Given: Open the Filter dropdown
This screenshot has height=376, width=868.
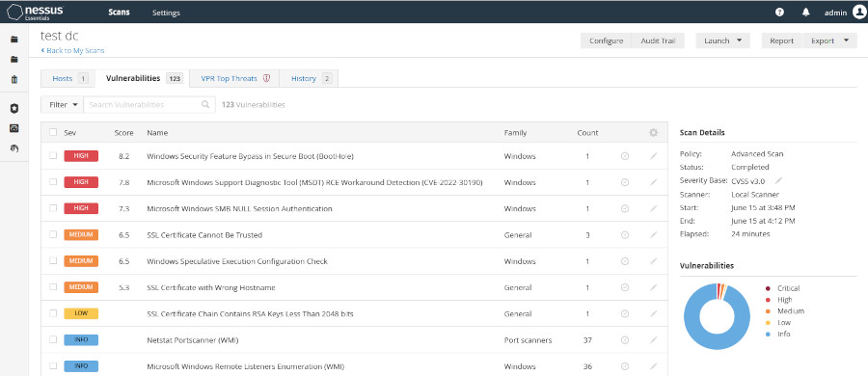Looking at the screenshot, I should tap(63, 105).
